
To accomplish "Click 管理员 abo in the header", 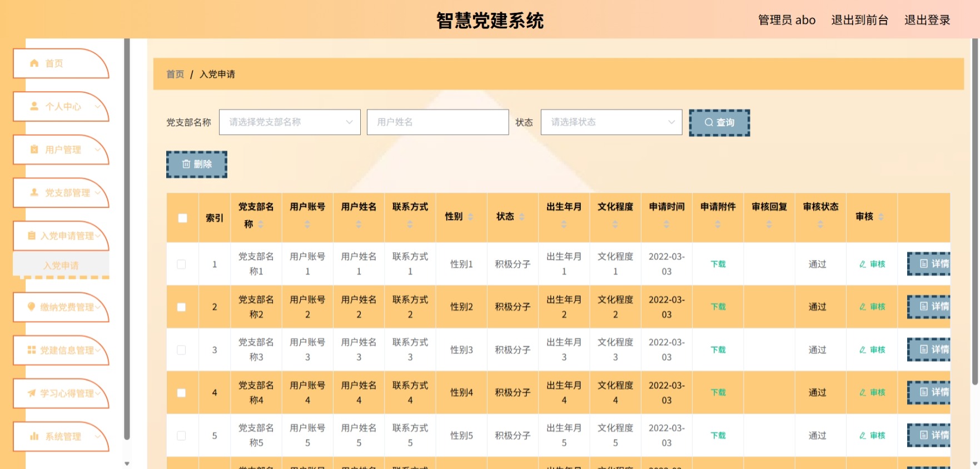I will (787, 20).
